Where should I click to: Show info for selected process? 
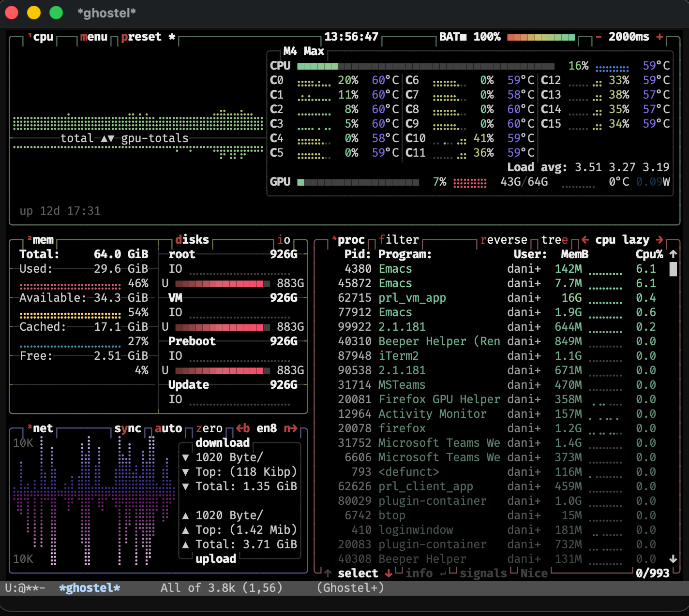[419, 573]
